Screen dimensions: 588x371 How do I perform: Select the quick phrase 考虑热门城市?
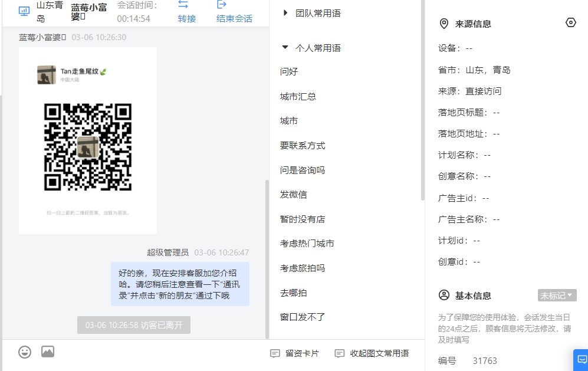click(307, 244)
